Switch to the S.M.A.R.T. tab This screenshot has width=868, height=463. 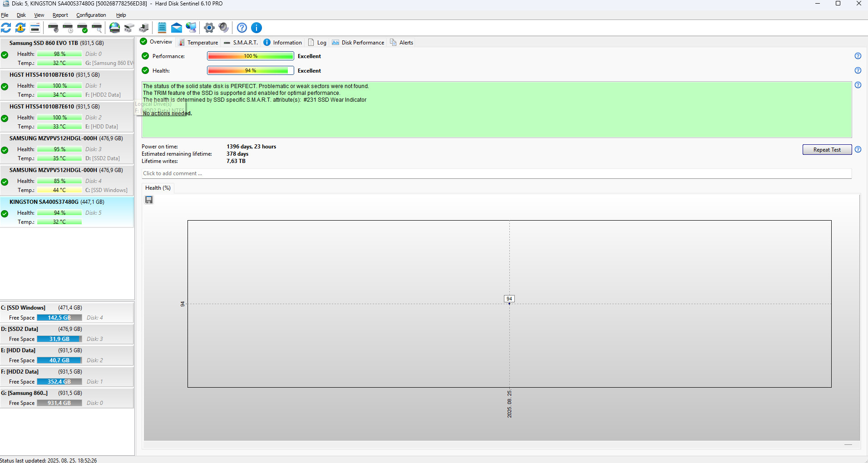(241, 43)
